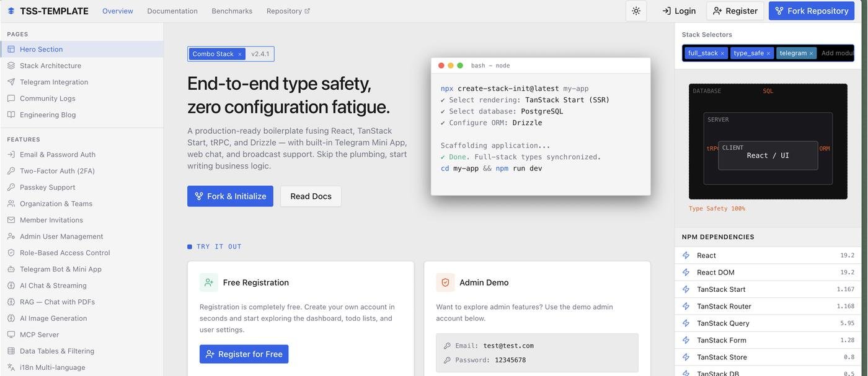
Task: Open the Overview tab
Action: click(118, 11)
